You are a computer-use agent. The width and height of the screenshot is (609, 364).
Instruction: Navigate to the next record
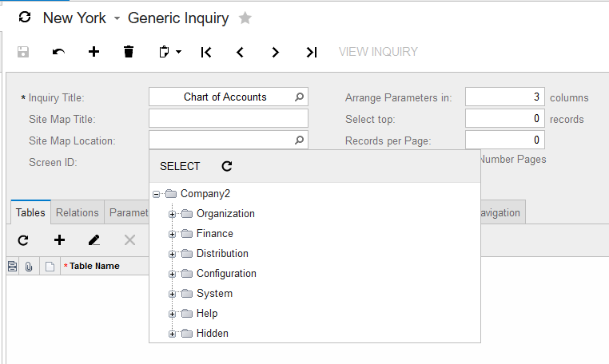coord(276,52)
